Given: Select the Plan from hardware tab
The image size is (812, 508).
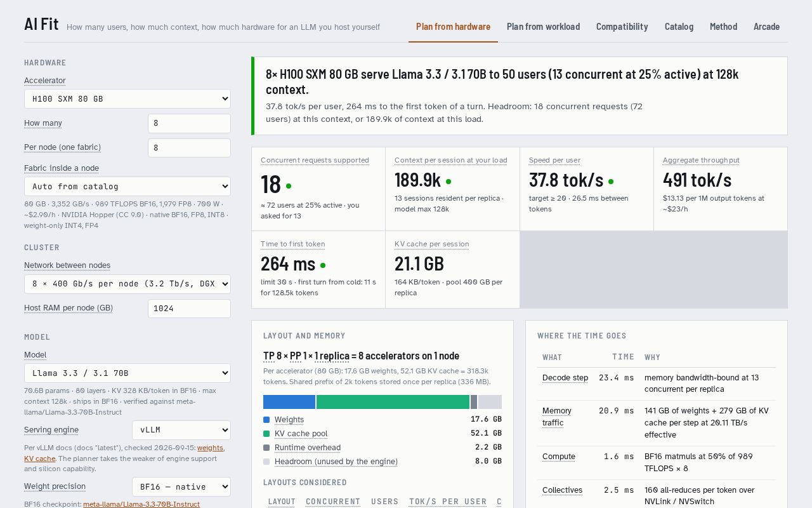Looking at the screenshot, I should point(453,27).
